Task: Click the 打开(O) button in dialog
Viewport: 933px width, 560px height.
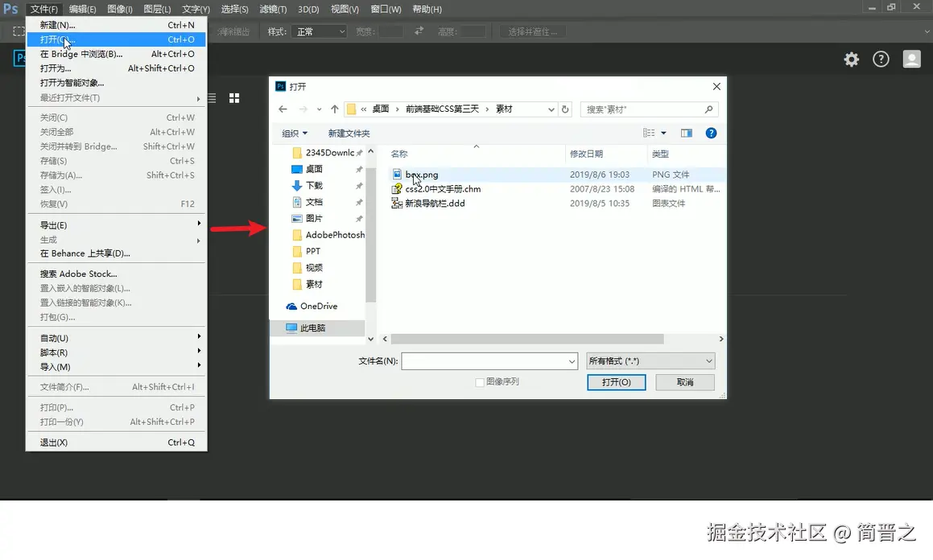Action: coord(617,382)
